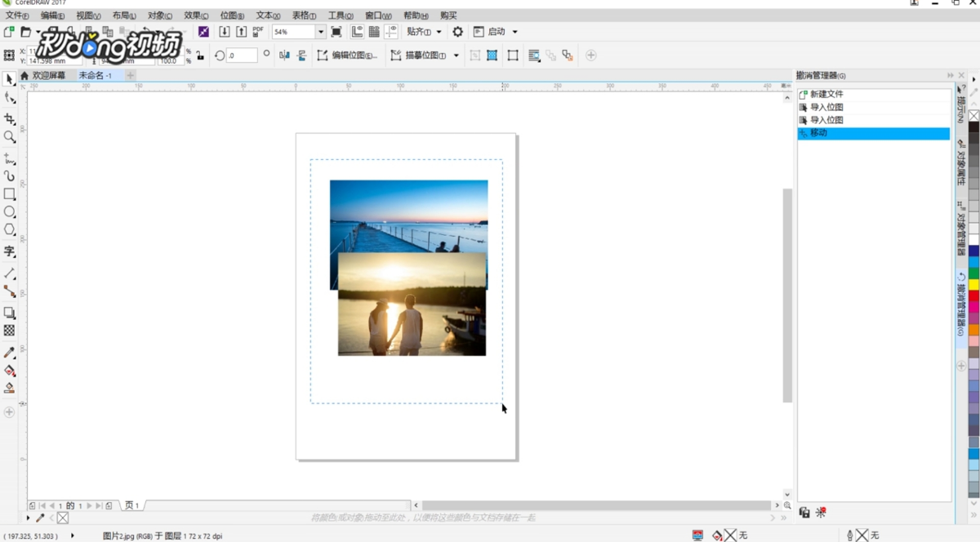
Task: Toggle the lock ratio padlock
Action: click(200, 56)
